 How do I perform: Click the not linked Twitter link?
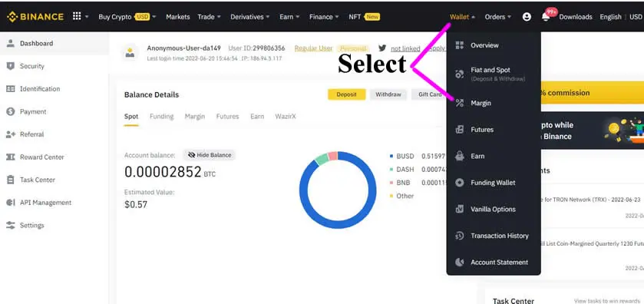pos(405,48)
